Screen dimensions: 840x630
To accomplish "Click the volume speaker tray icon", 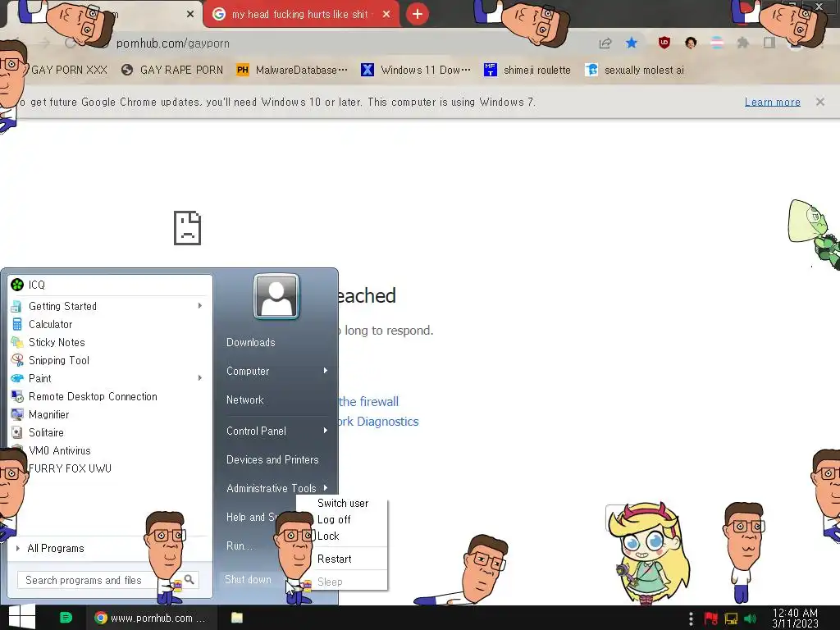I will click(750, 619).
